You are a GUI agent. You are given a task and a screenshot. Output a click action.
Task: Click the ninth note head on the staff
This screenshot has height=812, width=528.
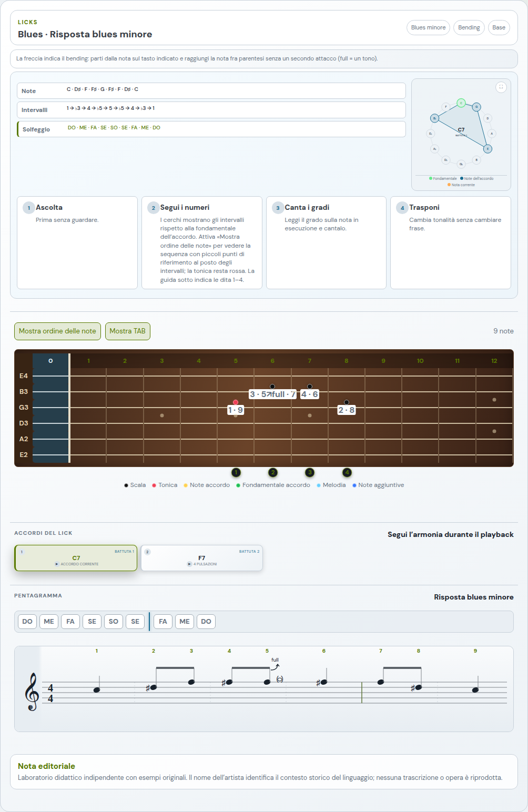click(x=475, y=690)
